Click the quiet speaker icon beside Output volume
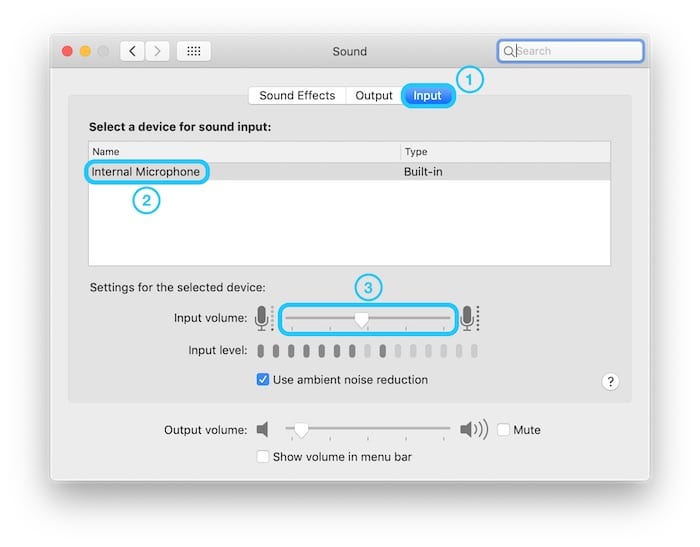The height and width of the screenshot is (547, 700). pos(262,430)
